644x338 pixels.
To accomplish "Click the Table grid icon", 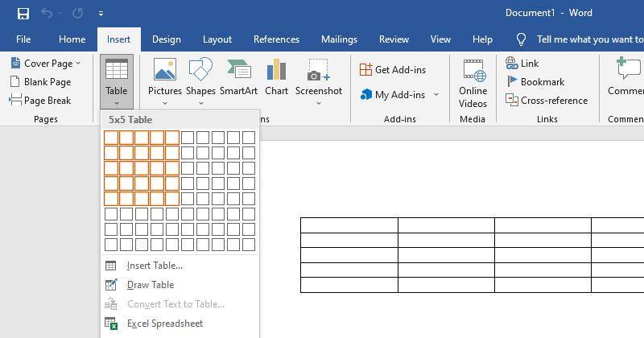I will point(117,68).
